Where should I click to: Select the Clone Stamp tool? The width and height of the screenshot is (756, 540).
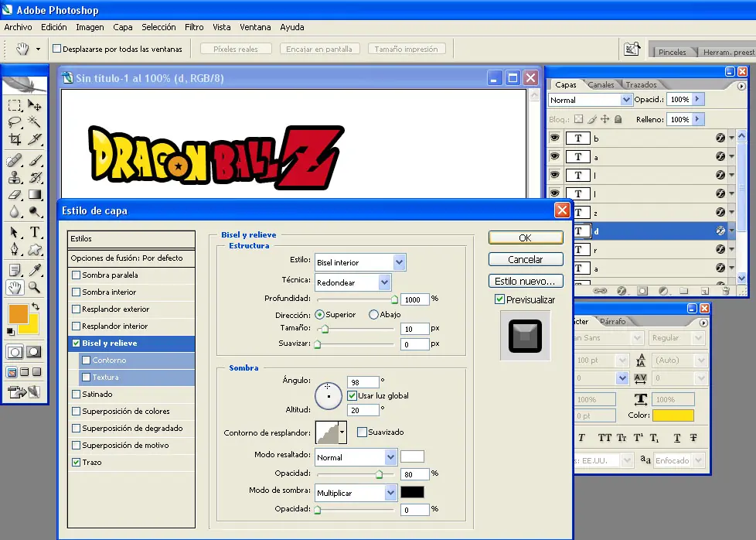click(15, 178)
